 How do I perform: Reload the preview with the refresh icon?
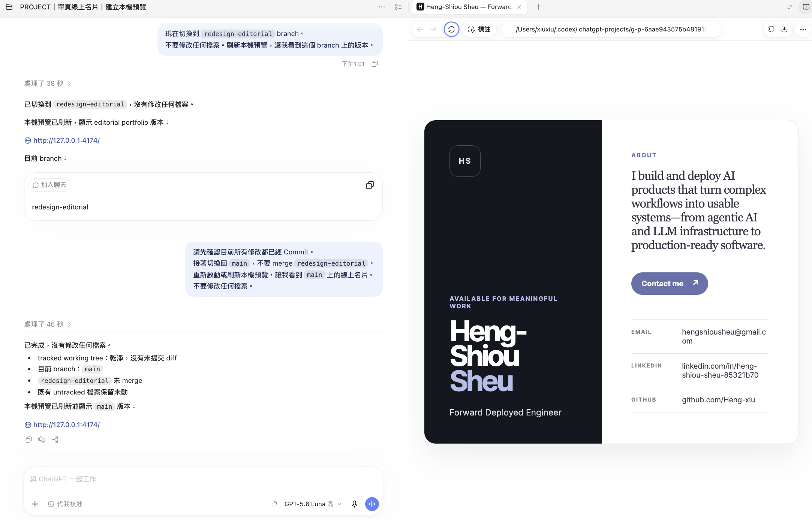pos(451,29)
